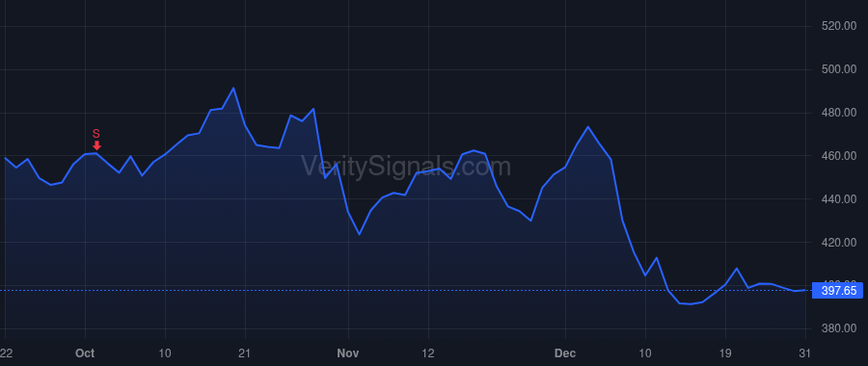Click the 19 date axis label
This screenshot has width=868, height=366.
click(x=725, y=353)
